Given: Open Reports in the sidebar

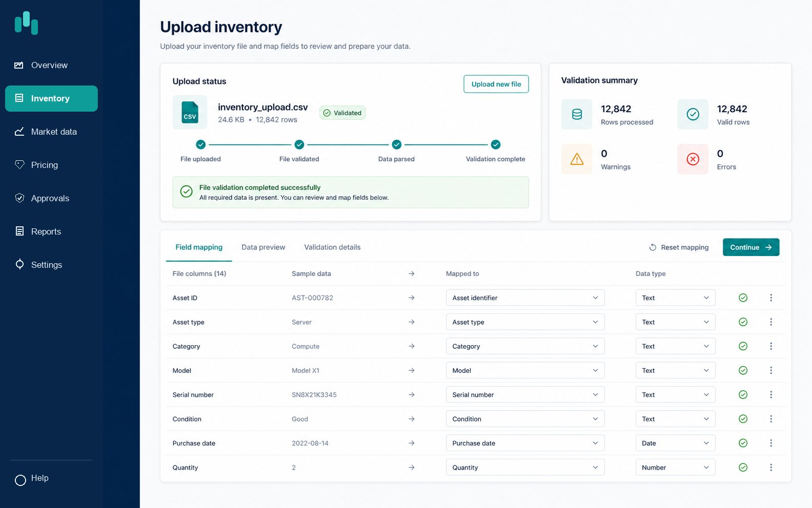Looking at the screenshot, I should [51, 231].
